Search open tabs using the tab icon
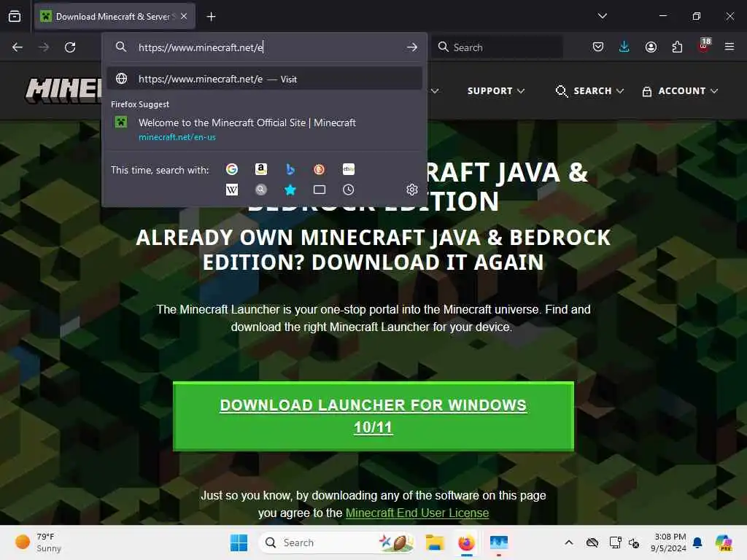 click(320, 190)
